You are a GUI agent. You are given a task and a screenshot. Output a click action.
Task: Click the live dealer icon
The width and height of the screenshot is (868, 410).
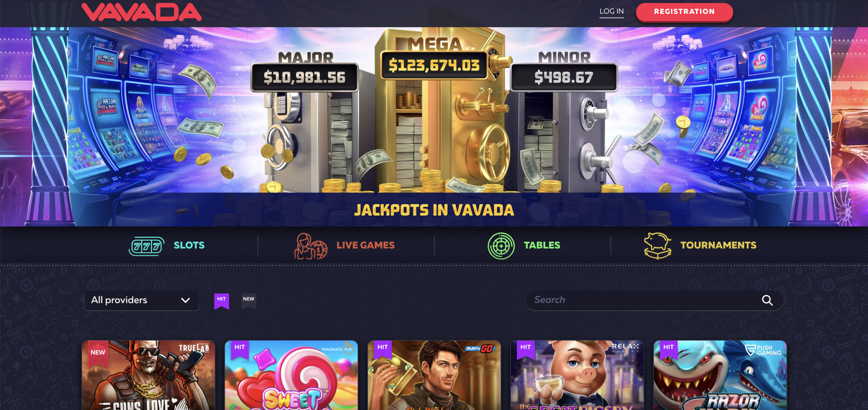tap(311, 246)
